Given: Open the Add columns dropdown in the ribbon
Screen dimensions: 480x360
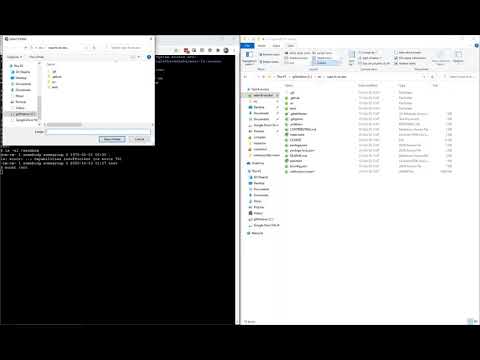Looking at the screenshot, I should (370, 58).
